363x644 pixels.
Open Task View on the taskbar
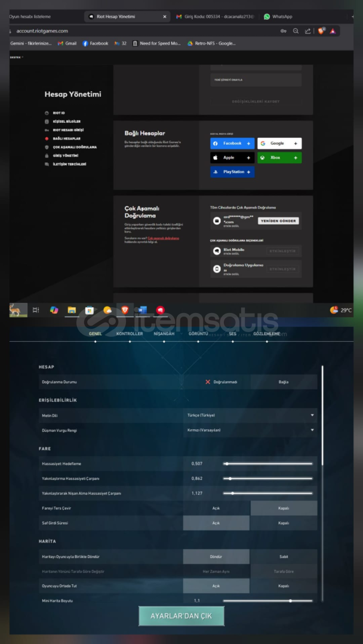tap(36, 310)
